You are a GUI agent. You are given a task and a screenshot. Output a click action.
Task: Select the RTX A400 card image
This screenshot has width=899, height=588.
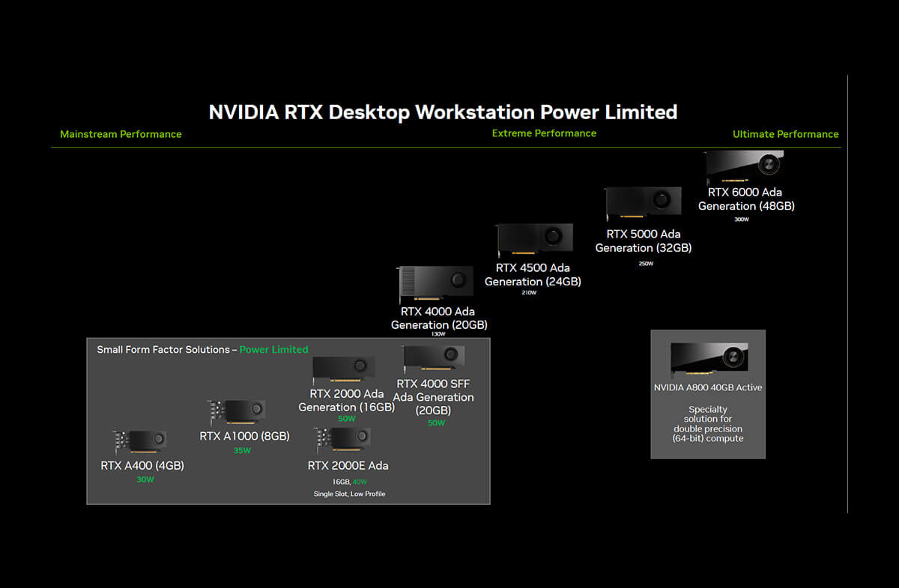[x=140, y=443]
